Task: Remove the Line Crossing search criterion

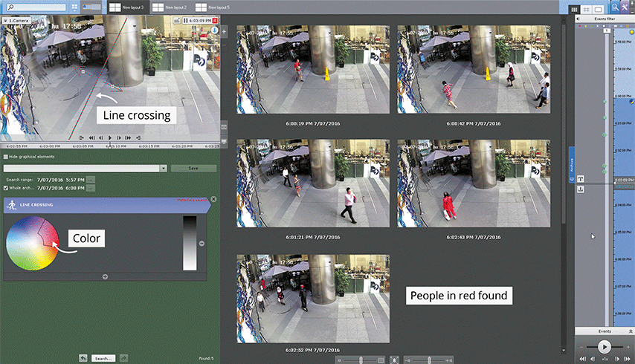Action: click(x=213, y=199)
